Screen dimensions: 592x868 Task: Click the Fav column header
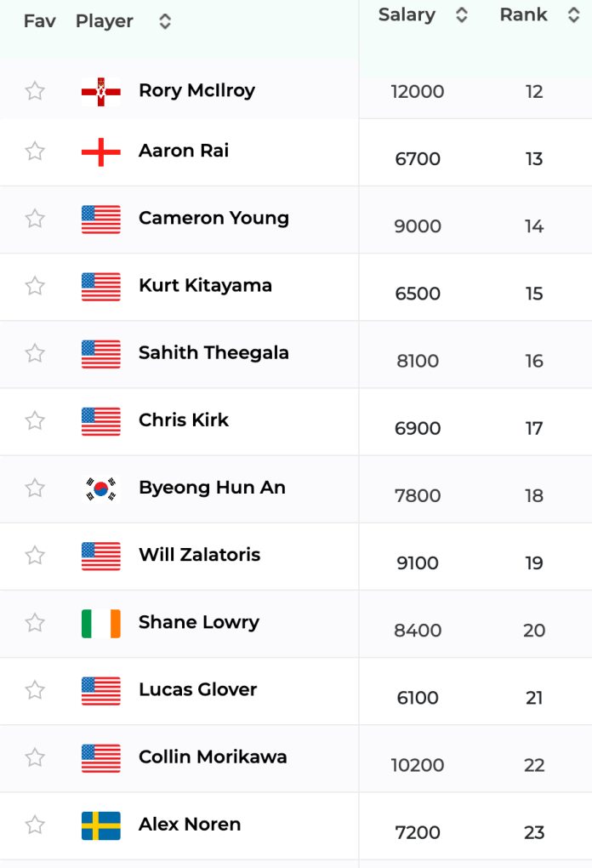click(x=39, y=22)
